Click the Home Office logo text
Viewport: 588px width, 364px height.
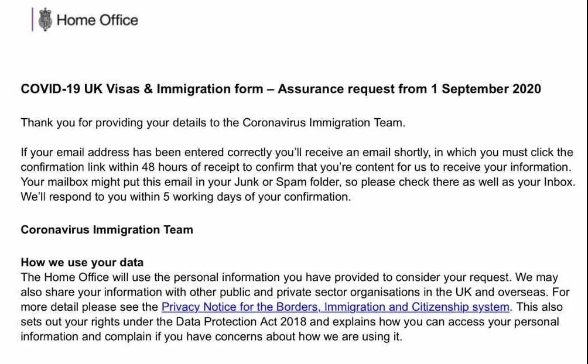pos(97,20)
